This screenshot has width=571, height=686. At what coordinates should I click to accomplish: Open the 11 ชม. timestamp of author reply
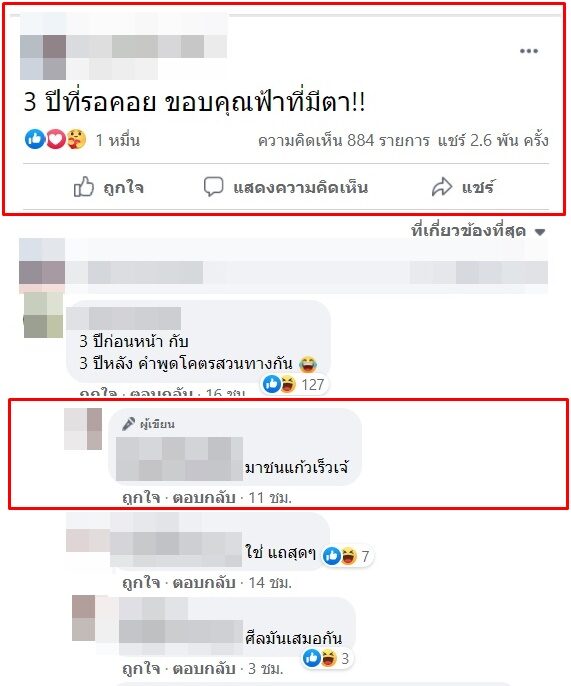[270, 497]
